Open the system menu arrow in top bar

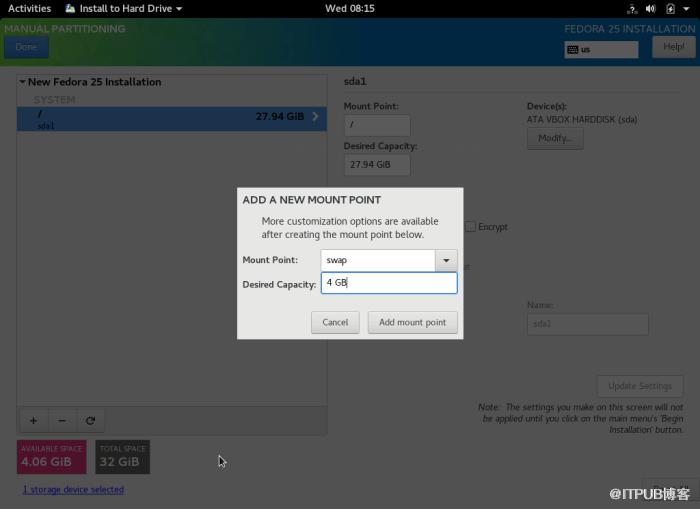(686, 8)
